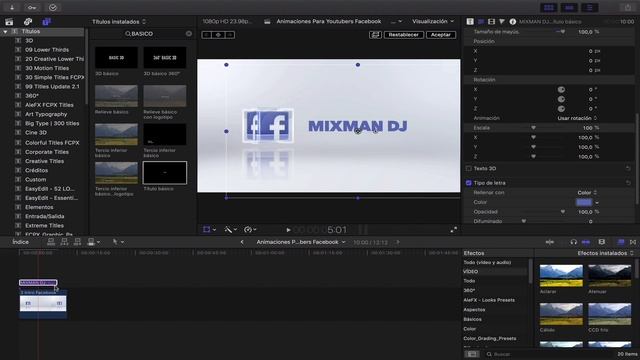Adjust the Escala slider handle
Image resolution: width=640 pixels, height=360 pixels.
[533, 128]
